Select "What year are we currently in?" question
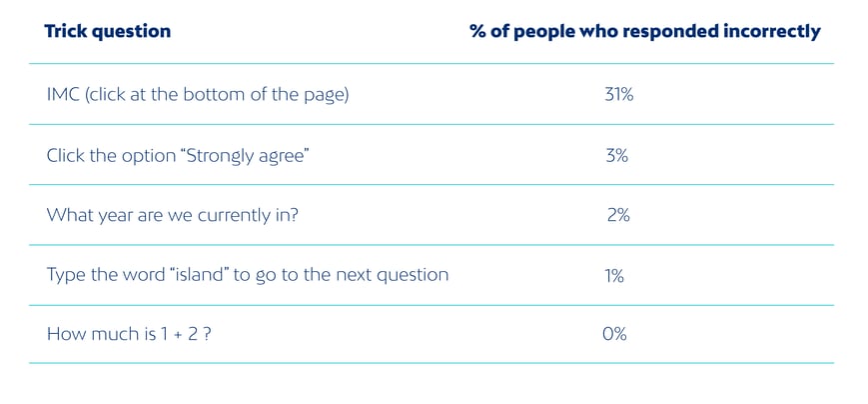The height and width of the screenshot is (404, 868). pyautogui.click(x=172, y=215)
